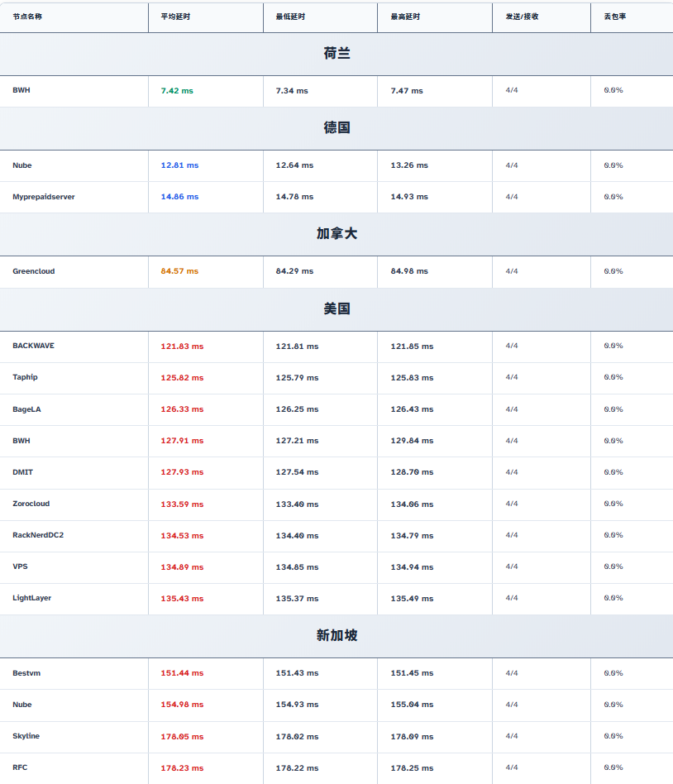Collapse the 德国 group header

coord(336,128)
